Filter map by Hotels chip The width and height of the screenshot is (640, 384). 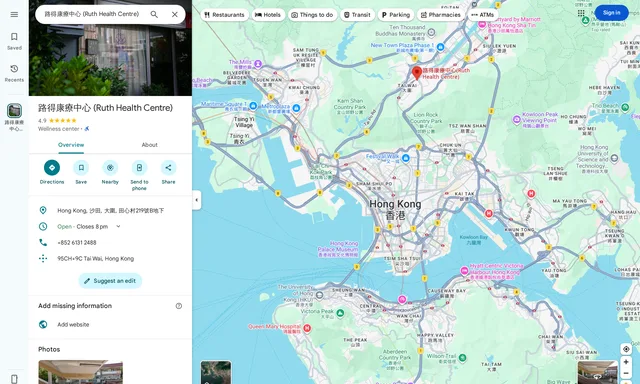coord(268,15)
